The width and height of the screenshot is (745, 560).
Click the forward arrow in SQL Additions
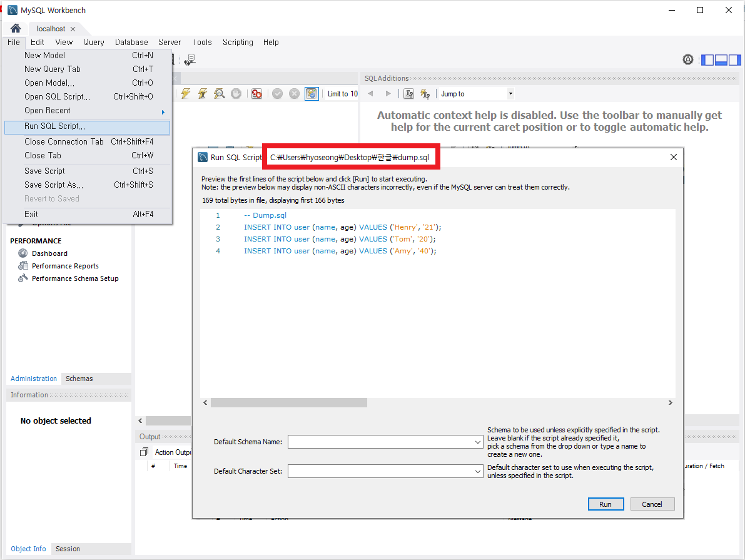(x=388, y=94)
